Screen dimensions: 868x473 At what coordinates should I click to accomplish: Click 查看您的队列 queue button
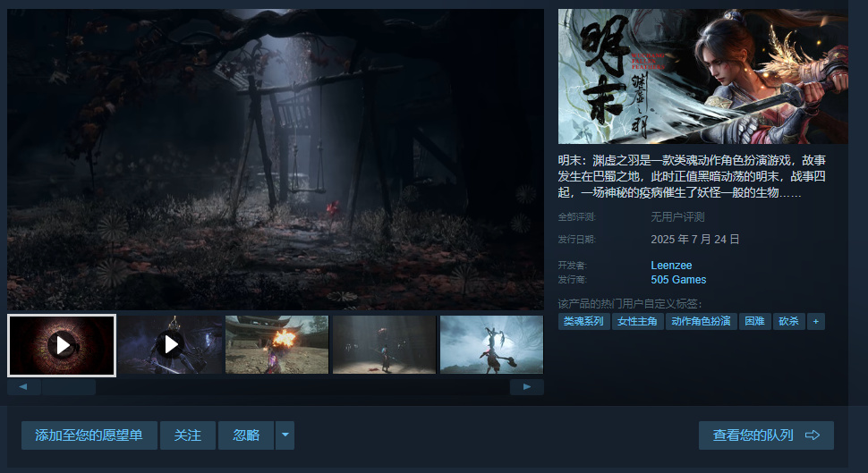[x=766, y=435]
